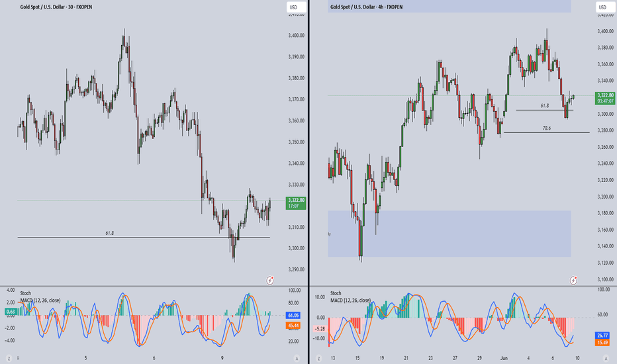Click 3,120.00 on the 4h price axis
This screenshot has height=364, width=617.
pyautogui.click(x=605, y=263)
